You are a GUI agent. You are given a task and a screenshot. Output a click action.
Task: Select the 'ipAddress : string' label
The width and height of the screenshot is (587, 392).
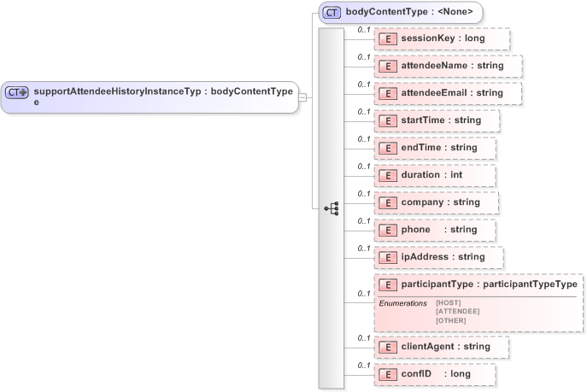point(443,256)
